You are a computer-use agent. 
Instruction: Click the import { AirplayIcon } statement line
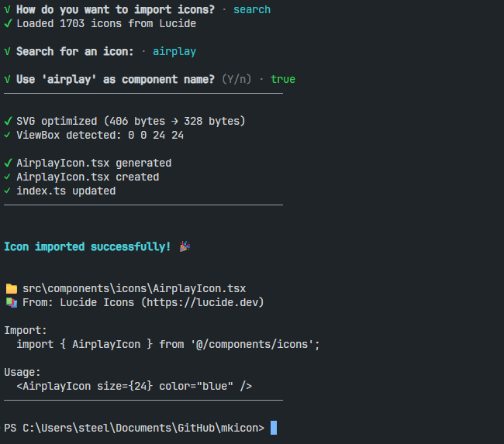(168, 344)
